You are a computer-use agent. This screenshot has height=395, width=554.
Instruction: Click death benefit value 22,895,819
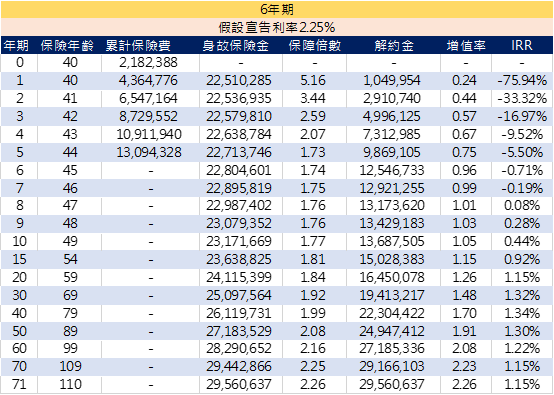click(239, 189)
